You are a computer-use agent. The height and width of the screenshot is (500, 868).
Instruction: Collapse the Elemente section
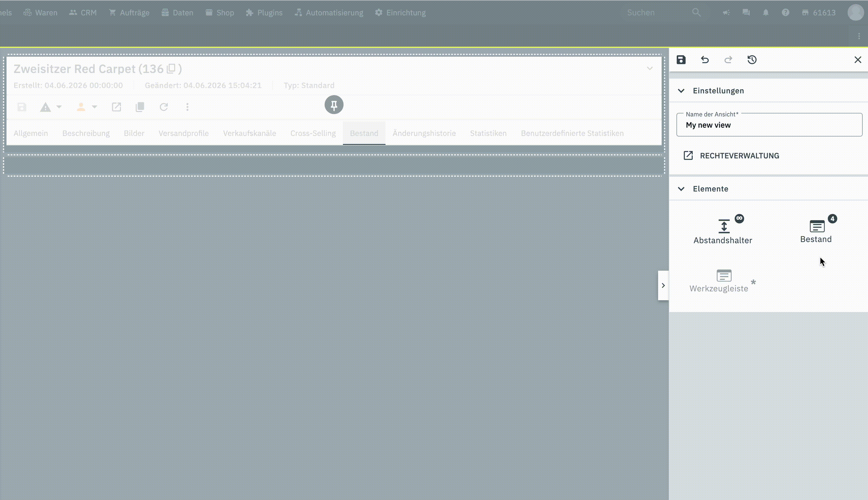click(x=681, y=189)
